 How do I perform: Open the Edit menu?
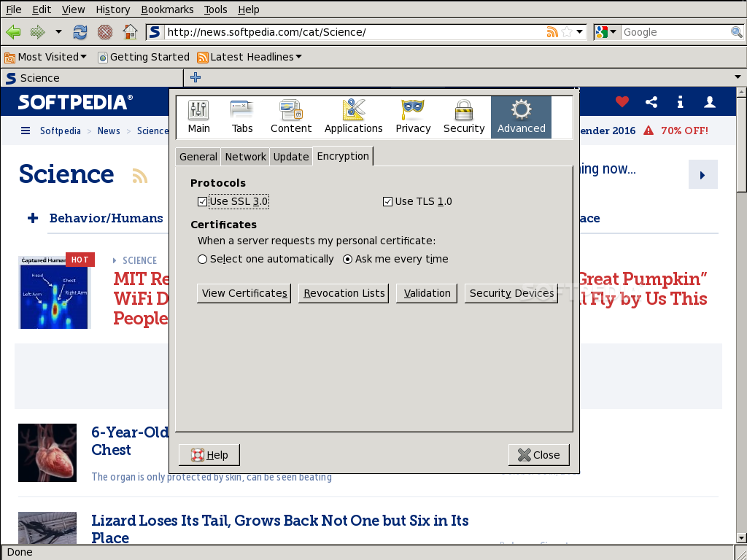click(42, 9)
